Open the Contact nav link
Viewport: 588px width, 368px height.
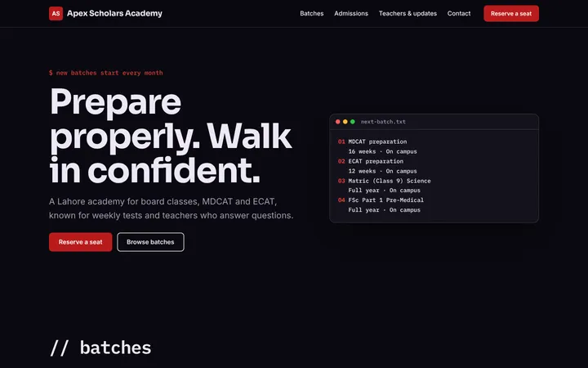[459, 14]
